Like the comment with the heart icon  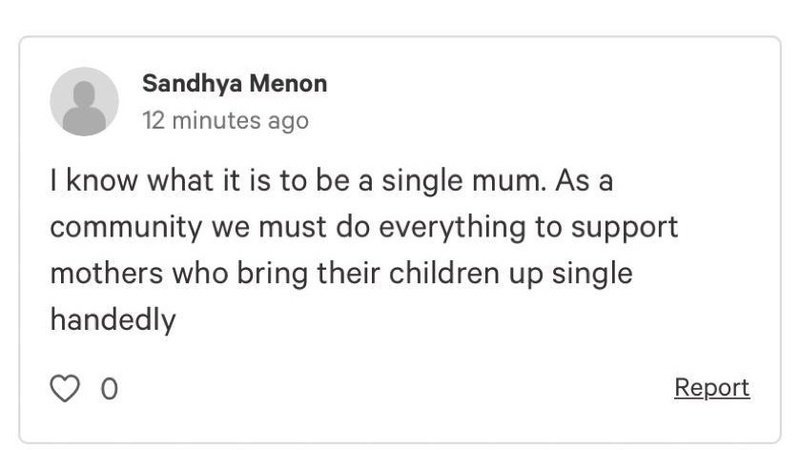pyautogui.click(x=64, y=389)
